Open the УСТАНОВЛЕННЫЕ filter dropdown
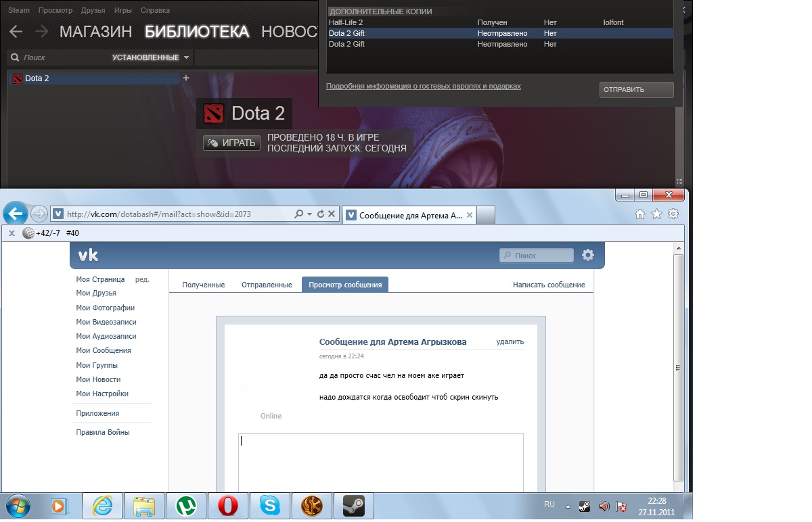This screenshot has height=522, width=812. click(152, 57)
